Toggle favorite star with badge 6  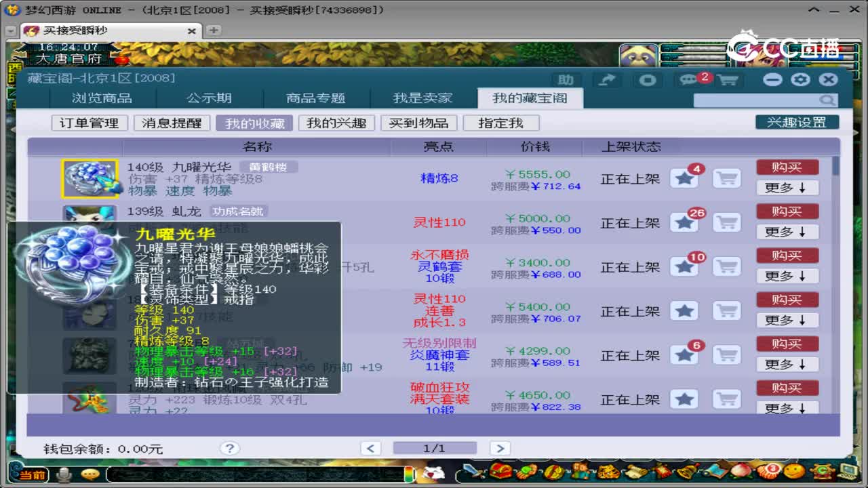point(684,355)
